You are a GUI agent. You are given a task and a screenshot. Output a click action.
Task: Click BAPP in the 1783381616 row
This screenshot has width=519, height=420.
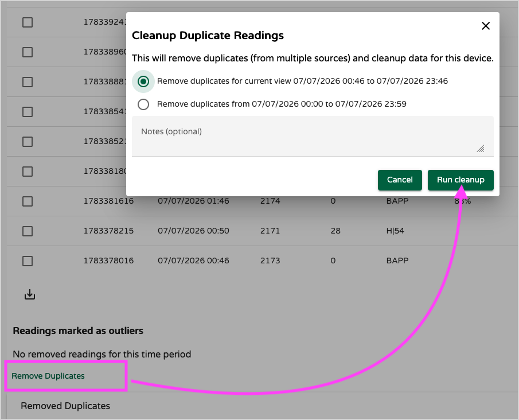397,201
